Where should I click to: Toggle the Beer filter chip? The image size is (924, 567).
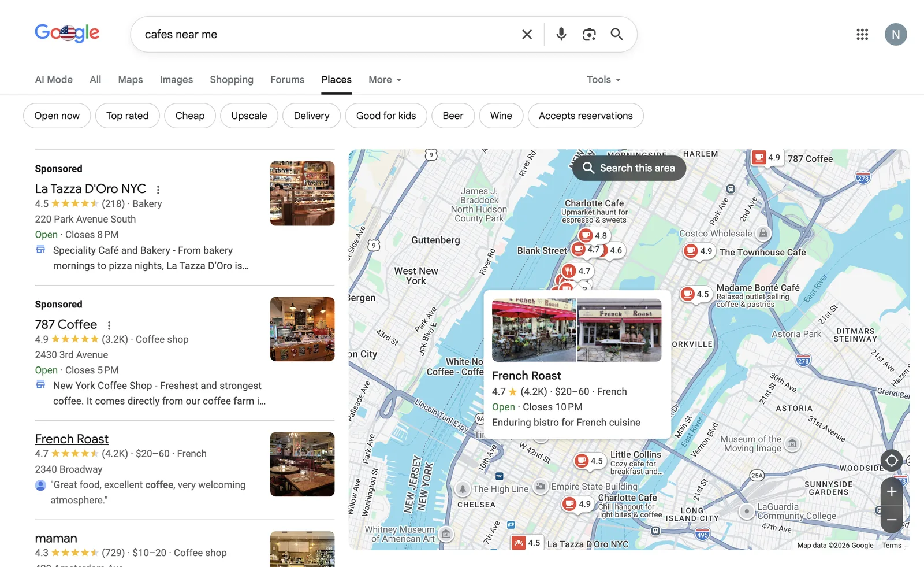pos(453,116)
